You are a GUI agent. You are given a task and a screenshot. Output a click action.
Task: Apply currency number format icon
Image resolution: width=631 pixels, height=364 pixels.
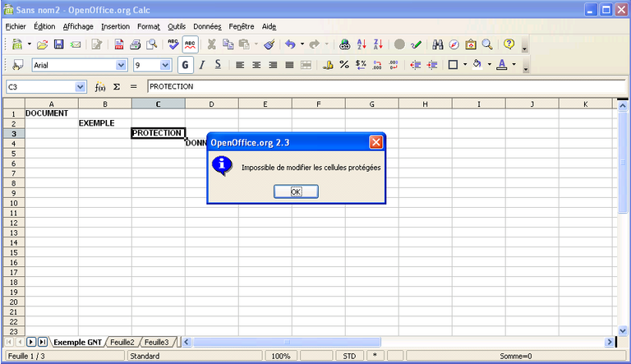click(328, 65)
